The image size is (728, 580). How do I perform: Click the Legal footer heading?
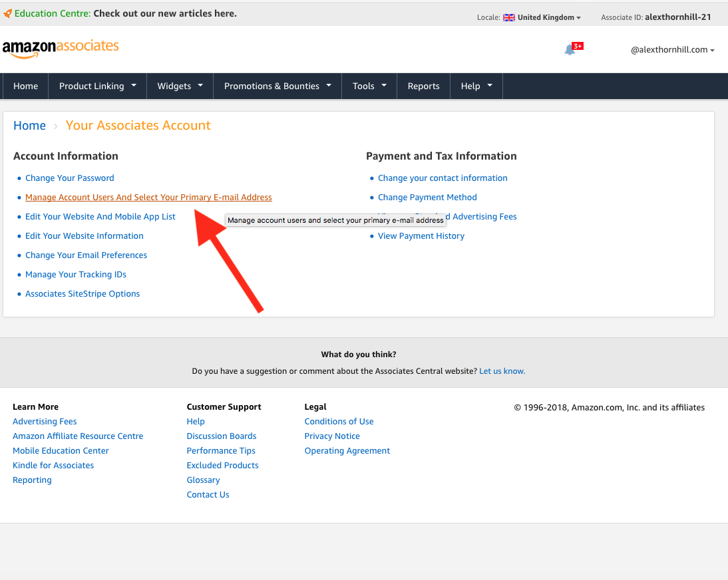[x=315, y=406]
